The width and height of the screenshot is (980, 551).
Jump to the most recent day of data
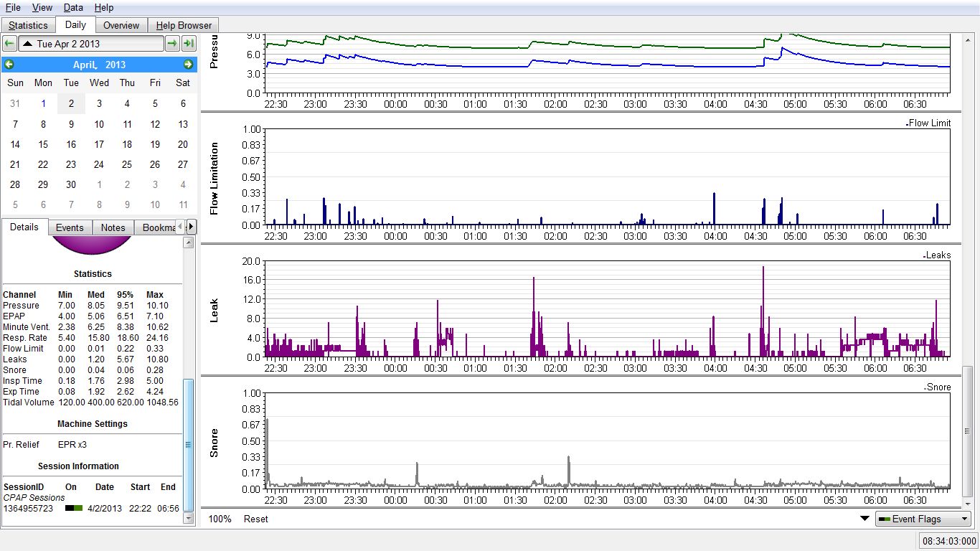pos(189,44)
